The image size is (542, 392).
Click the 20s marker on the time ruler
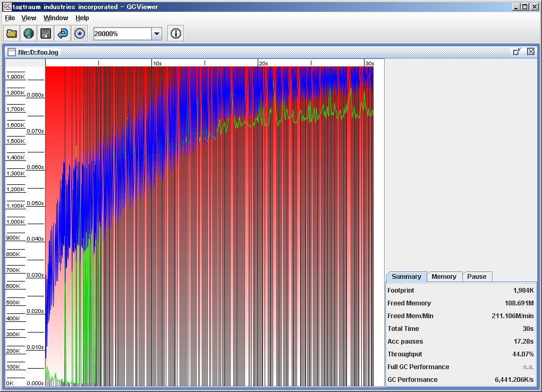[264, 63]
